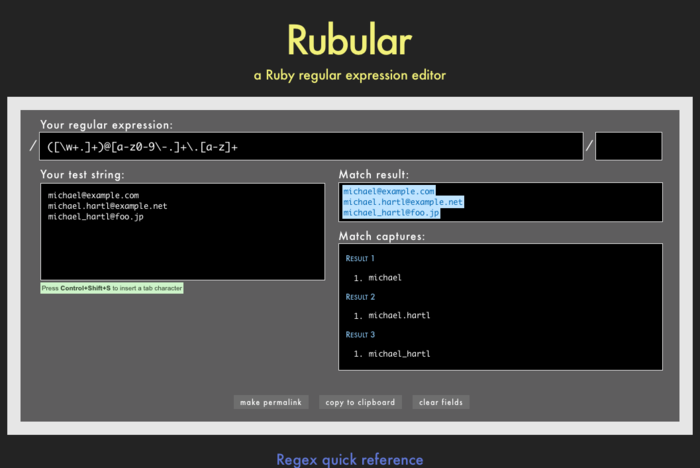Select the Result 3 heading in captures
The width and height of the screenshot is (700, 468).
click(x=361, y=335)
